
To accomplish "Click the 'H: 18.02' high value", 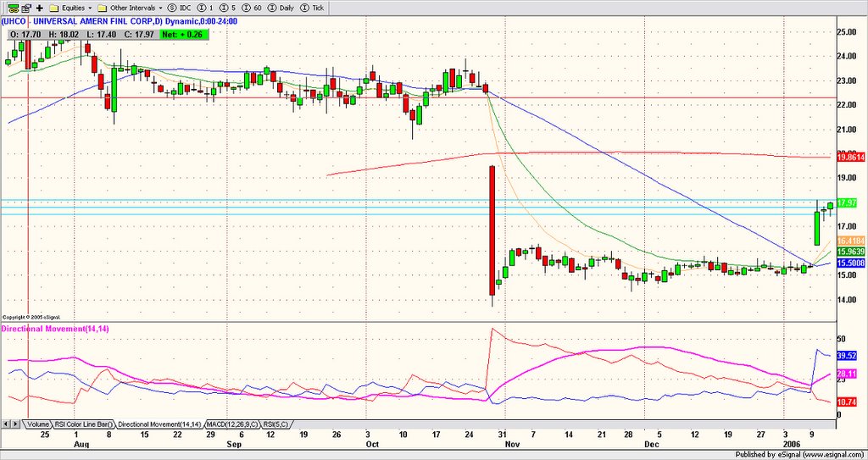I will point(63,35).
